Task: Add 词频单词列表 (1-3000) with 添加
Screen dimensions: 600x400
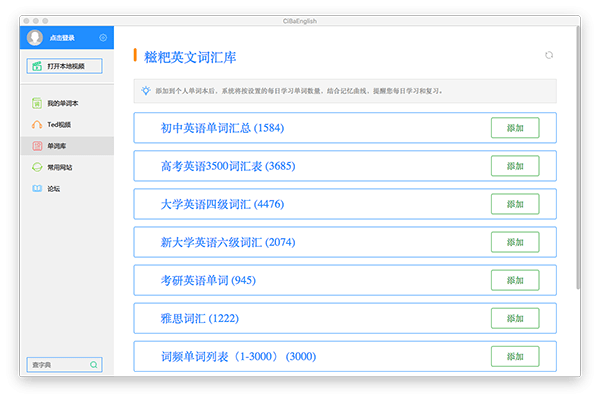Action: click(x=515, y=356)
